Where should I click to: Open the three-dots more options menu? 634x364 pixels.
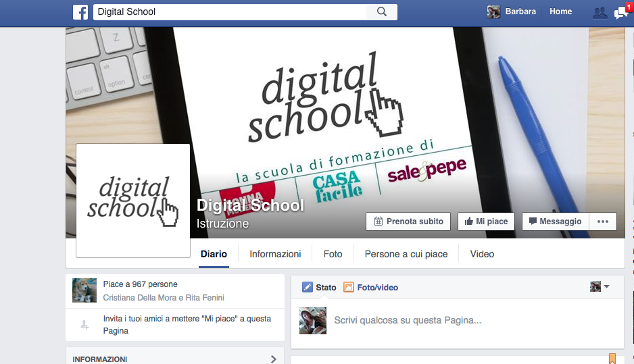(603, 222)
